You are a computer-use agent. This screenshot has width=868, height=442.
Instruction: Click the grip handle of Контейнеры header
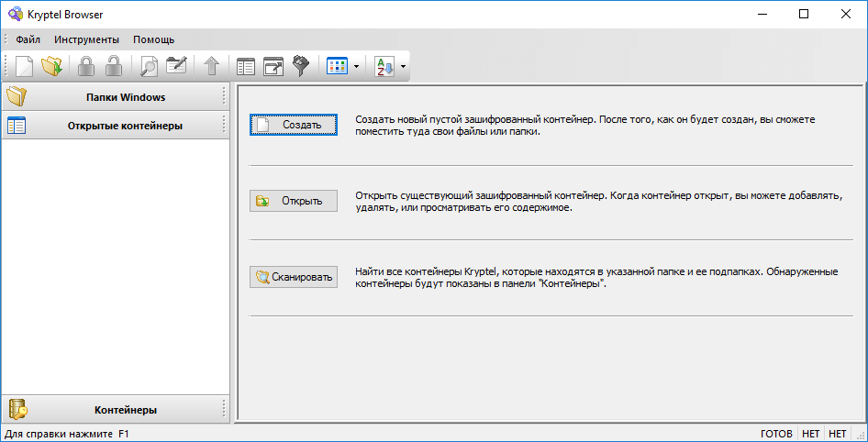click(224, 409)
